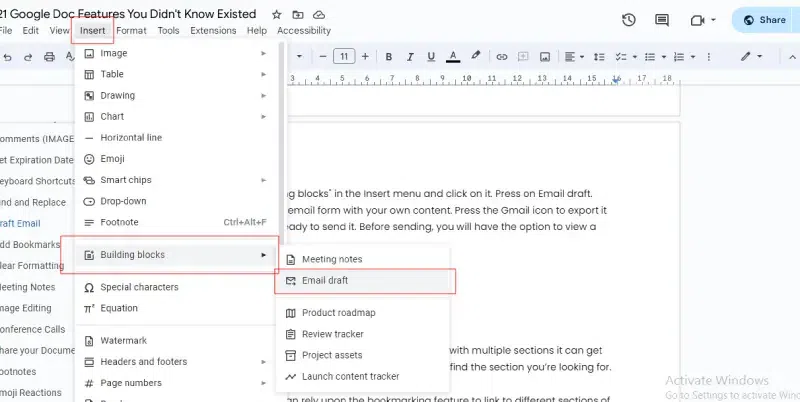The image size is (800, 402).
Task: Click the checklist icon
Action: (620, 57)
